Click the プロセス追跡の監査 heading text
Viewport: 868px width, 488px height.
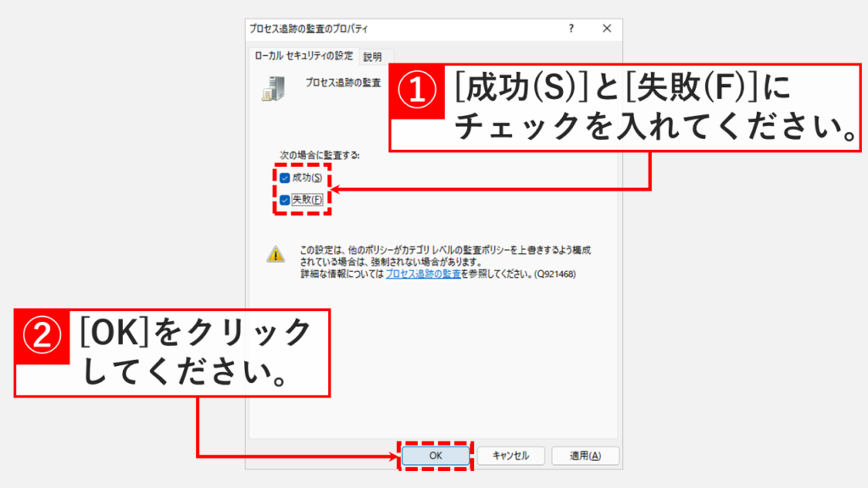(x=343, y=82)
